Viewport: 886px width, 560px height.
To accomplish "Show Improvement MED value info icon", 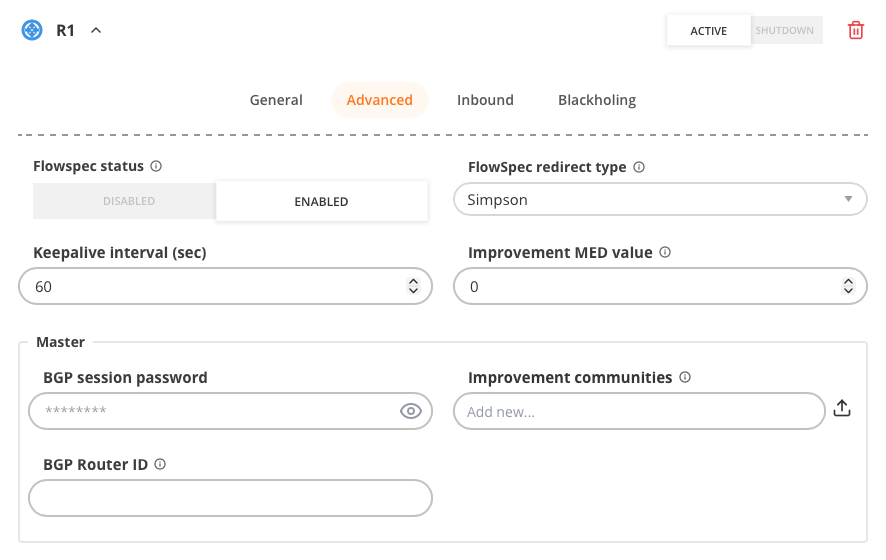I will point(665,252).
